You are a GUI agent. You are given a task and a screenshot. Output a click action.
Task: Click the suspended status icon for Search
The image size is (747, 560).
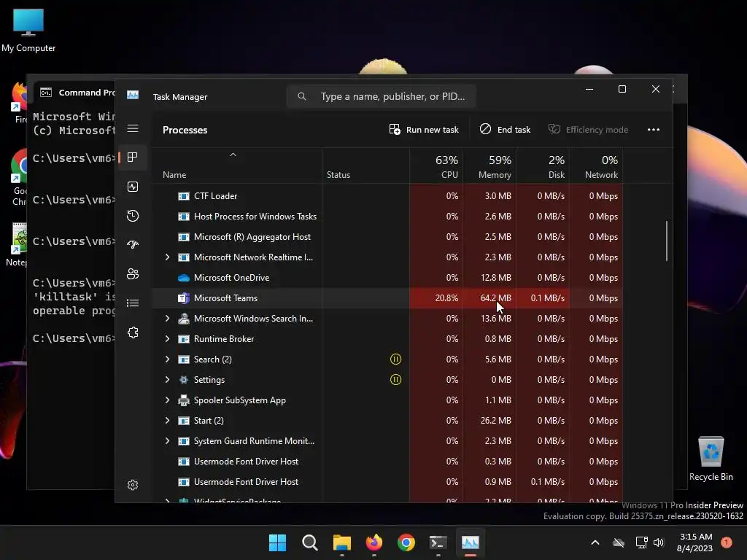(395, 359)
